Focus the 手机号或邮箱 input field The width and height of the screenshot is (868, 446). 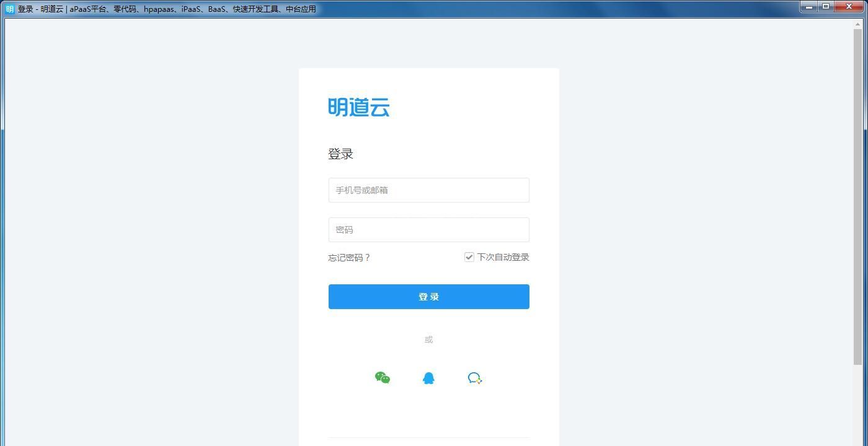(x=429, y=190)
